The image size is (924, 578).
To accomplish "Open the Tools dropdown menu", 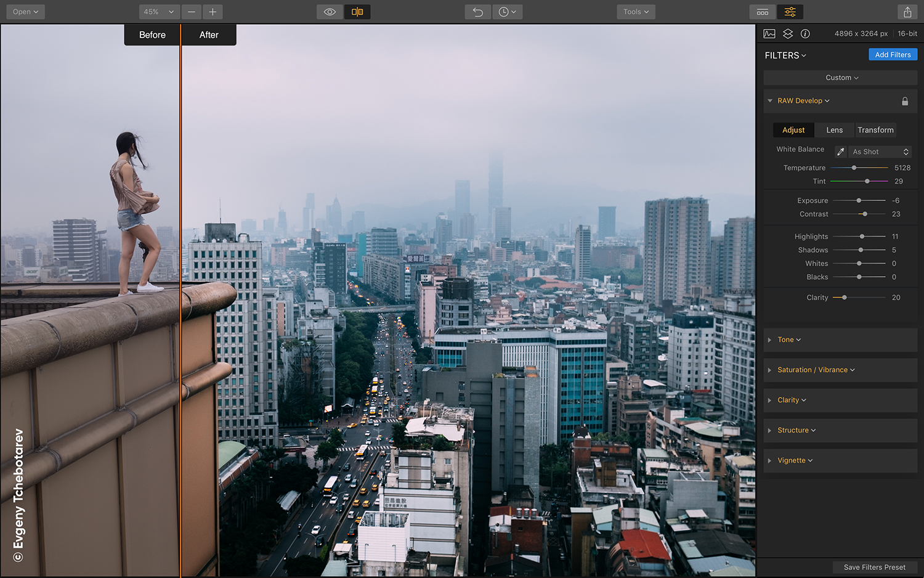I will [636, 12].
